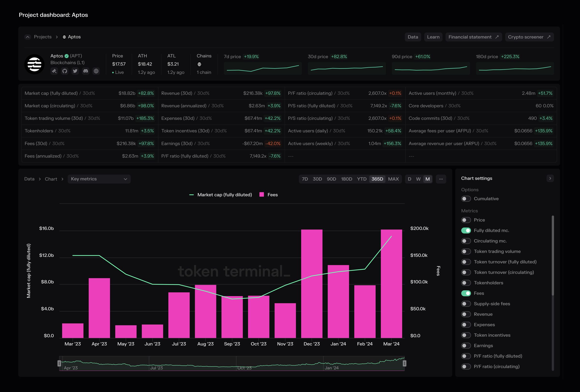The width and height of the screenshot is (580, 392).
Task: Select the 90D time range
Action: click(331, 179)
